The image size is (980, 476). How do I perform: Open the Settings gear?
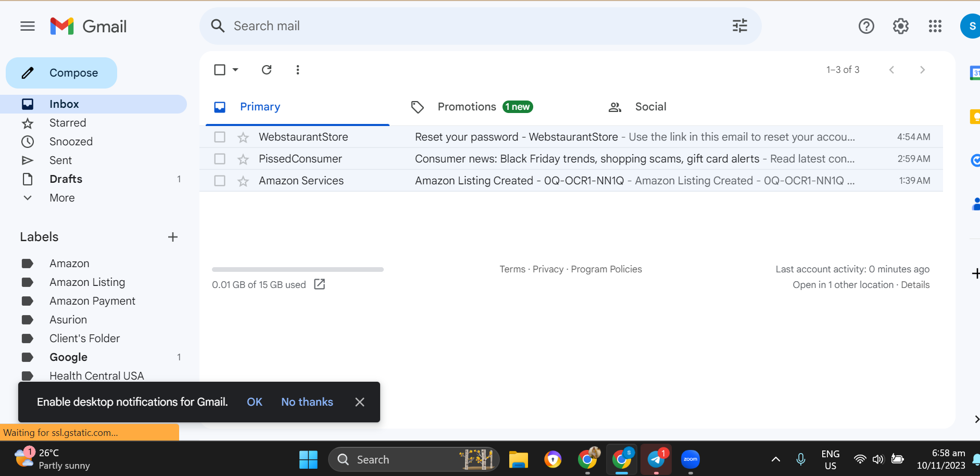click(901, 26)
